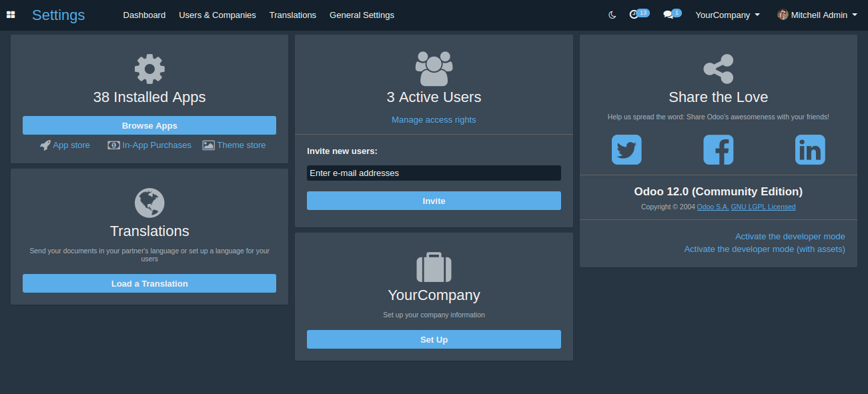This screenshot has width=868, height=394.
Task: Click the Settings app title
Action: 59,15
